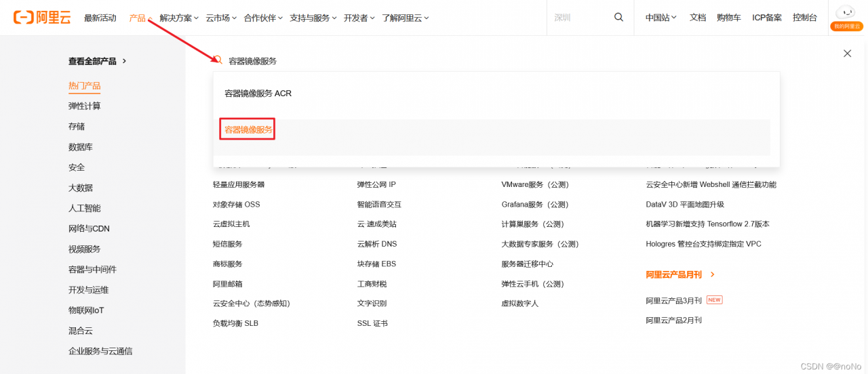The image size is (868, 374).
Task: Open 文档 link
Action: pos(698,18)
